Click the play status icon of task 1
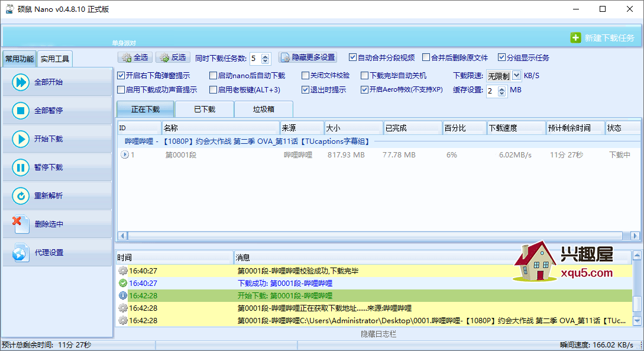 [125, 155]
